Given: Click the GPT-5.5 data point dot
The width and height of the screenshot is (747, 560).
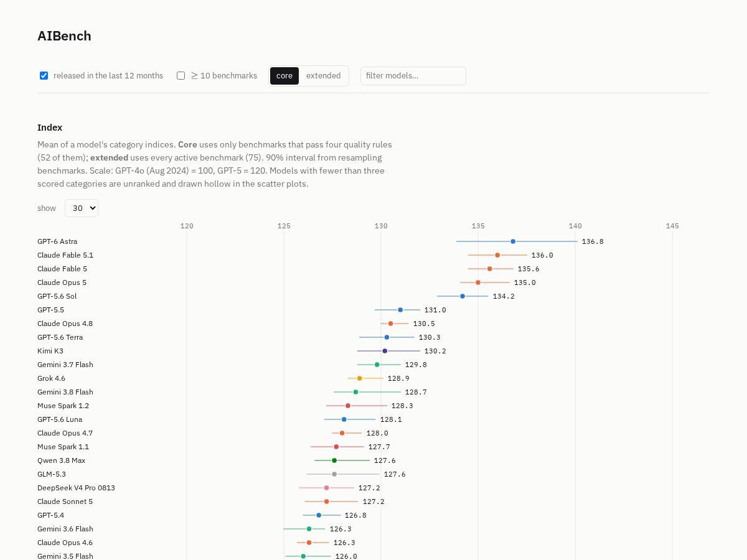Looking at the screenshot, I should pyautogui.click(x=400, y=310).
